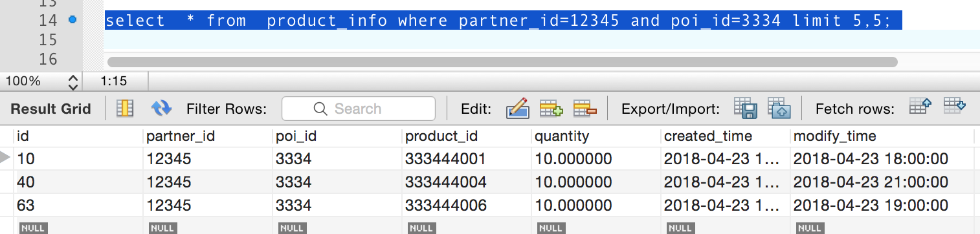Select the quantity cell in row with id 10

[596, 159]
